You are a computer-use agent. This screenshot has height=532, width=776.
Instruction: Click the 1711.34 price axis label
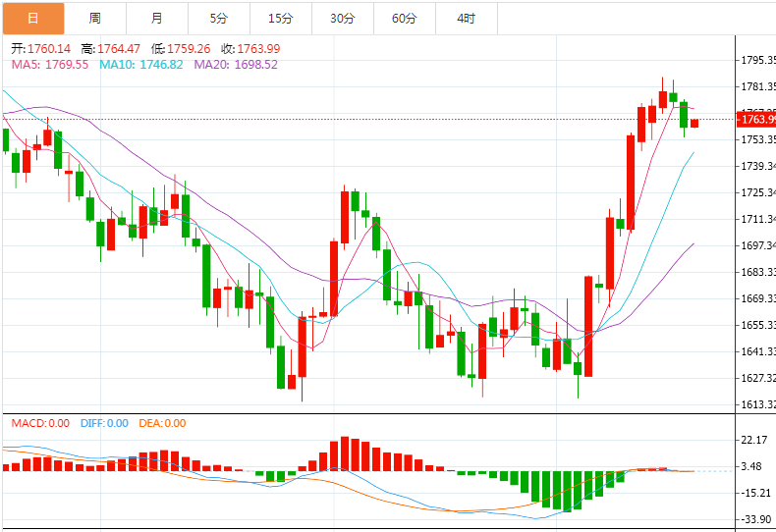click(757, 219)
